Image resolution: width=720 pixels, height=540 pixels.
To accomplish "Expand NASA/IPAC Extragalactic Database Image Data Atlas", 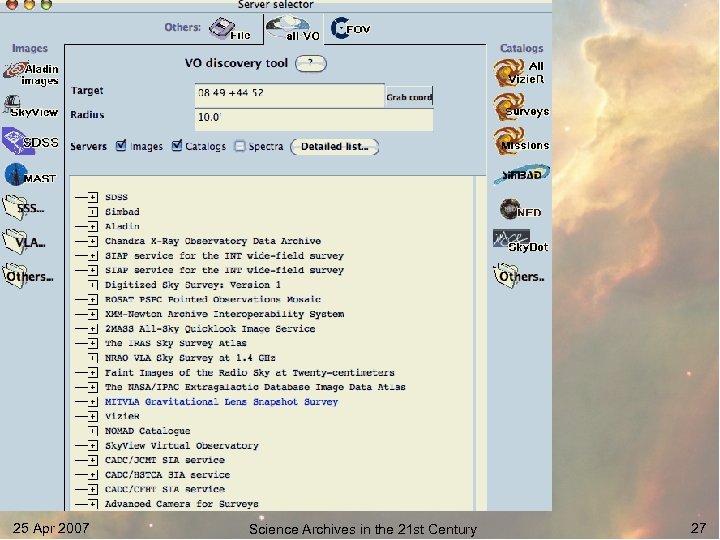I will 93,388.
